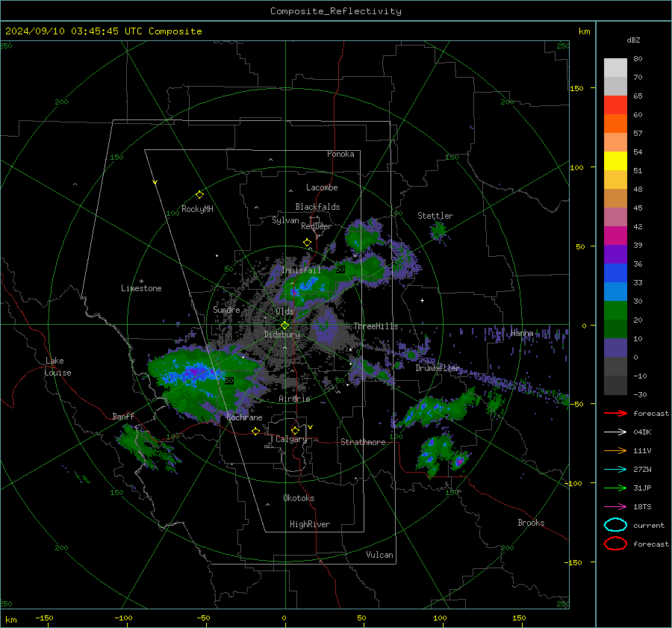Click the yellow diamond marker below RedDeer
This screenshot has width=672, height=628.
[307, 243]
